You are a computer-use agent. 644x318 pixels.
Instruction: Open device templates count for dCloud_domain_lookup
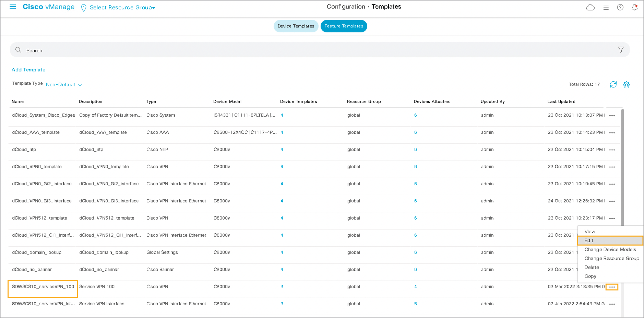(282, 252)
